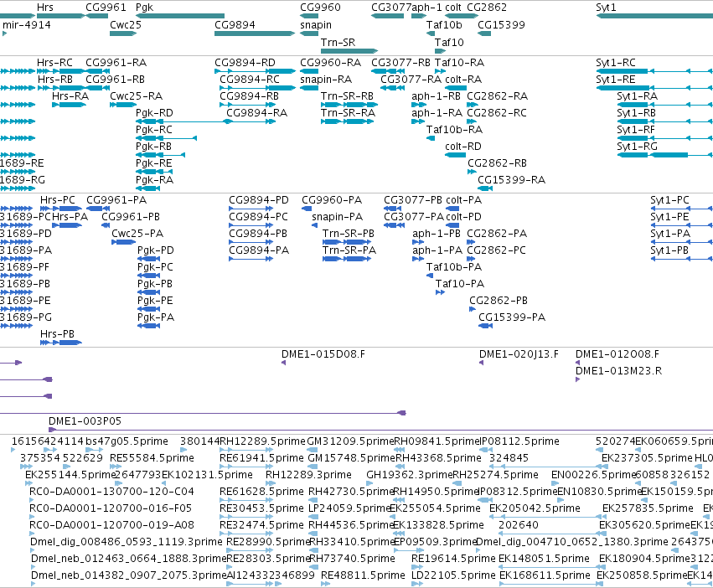This screenshot has height=588, width=713.
Task: Click the Pgk-PA protein label
Action: (x=156, y=317)
